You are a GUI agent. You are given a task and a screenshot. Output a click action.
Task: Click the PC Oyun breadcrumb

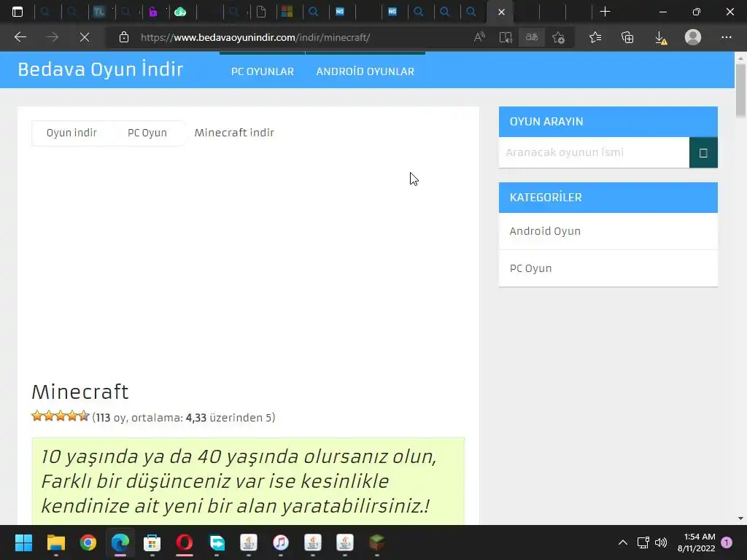click(x=147, y=133)
